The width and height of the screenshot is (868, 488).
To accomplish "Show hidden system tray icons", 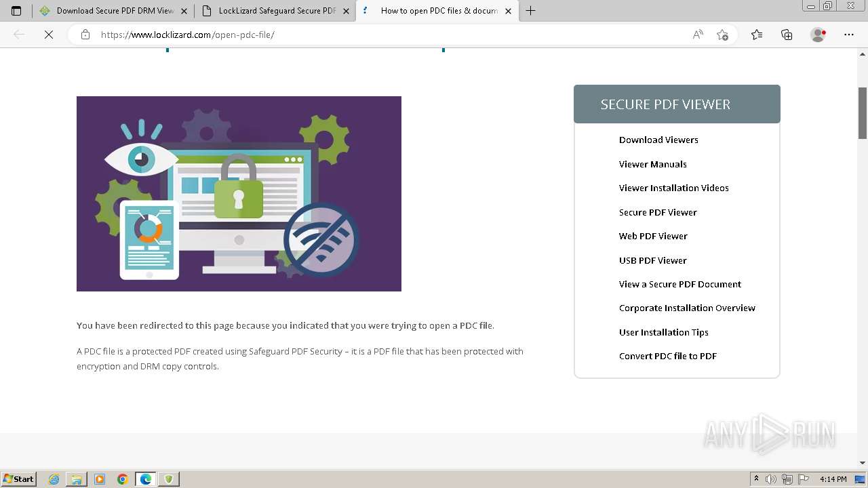I will click(756, 479).
